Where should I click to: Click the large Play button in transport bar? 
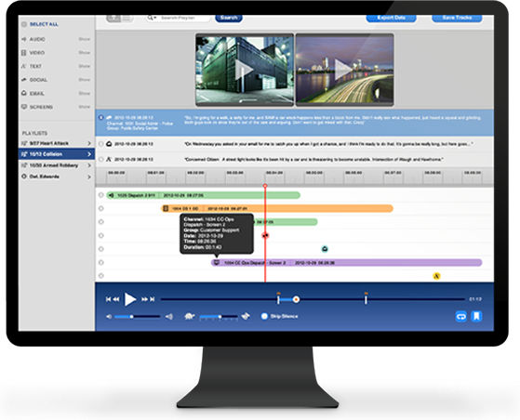pyautogui.click(x=130, y=299)
